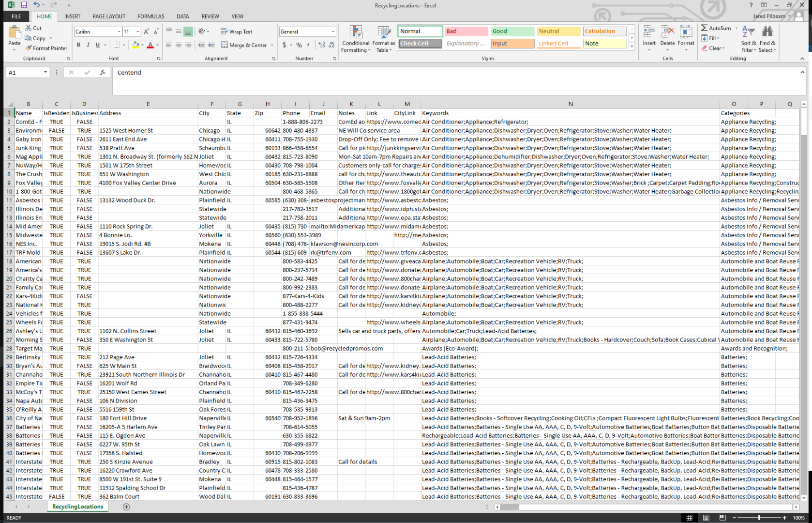This screenshot has height=523, width=812.
Task: Increase font size with the larger A icon
Action: pyautogui.click(x=147, y=31)
